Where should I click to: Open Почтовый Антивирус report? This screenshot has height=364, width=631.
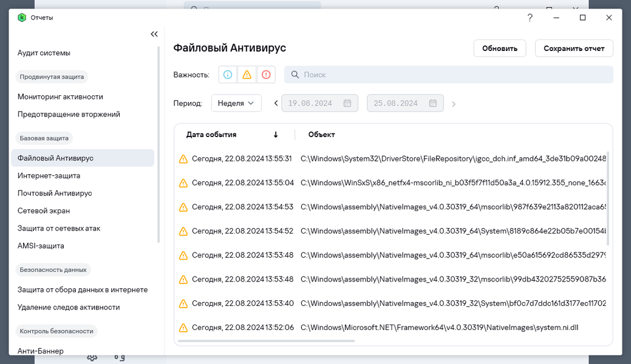click(55, 193)
